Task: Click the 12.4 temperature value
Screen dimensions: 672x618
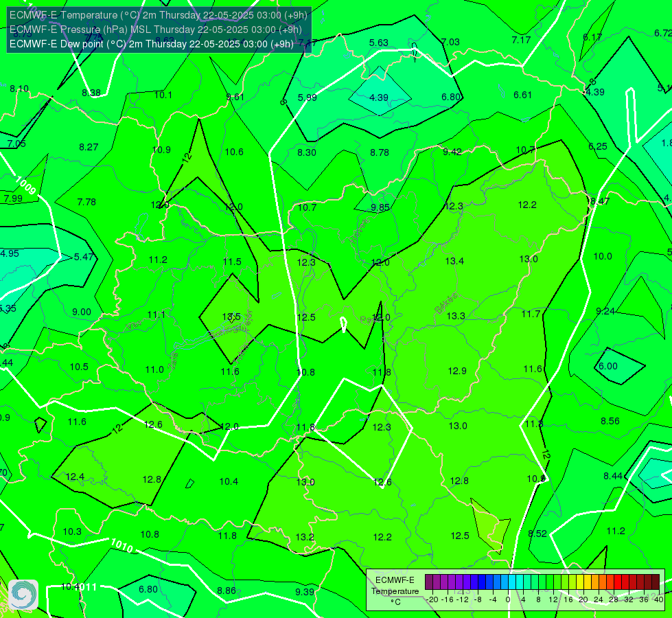Action: 75,477
